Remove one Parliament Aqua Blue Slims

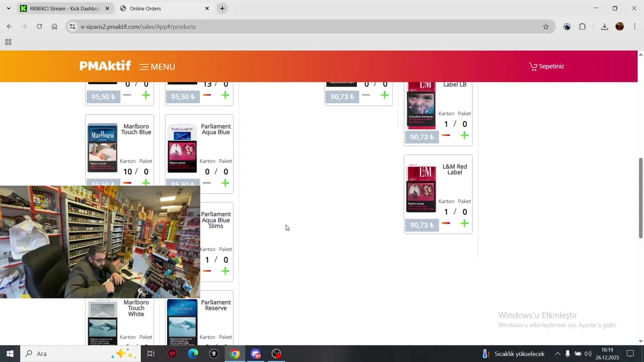coord(207,271)
